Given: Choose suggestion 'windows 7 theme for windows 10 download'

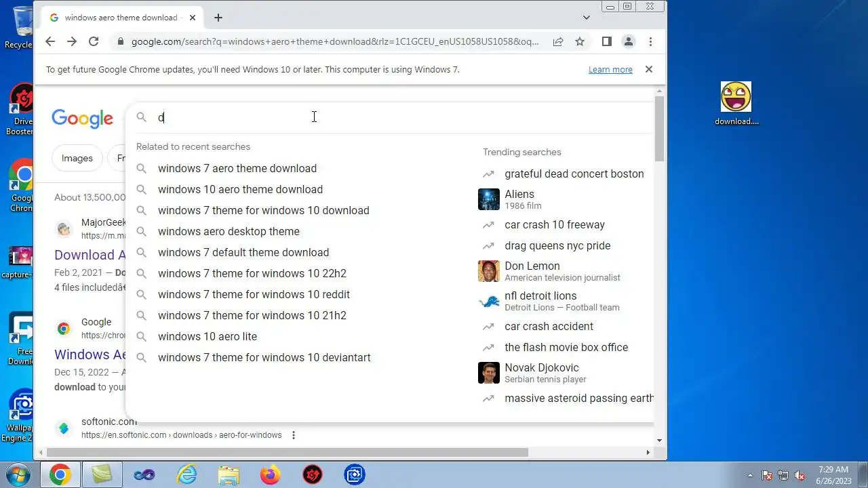Looking at the screenshot, I should pyautogui.click(x=264, y=210).
